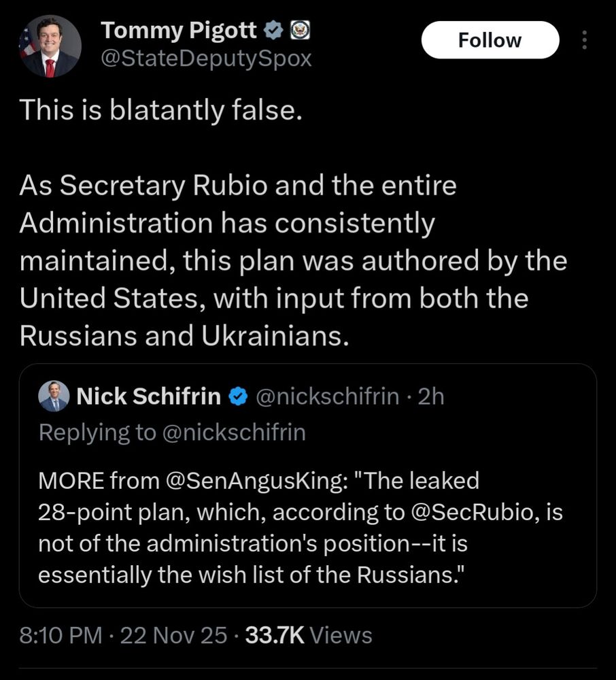Click the verified checkmark next to Nick Schifrin
The height and width of the screenshot is (680, 616).
[x=237, y=397]
